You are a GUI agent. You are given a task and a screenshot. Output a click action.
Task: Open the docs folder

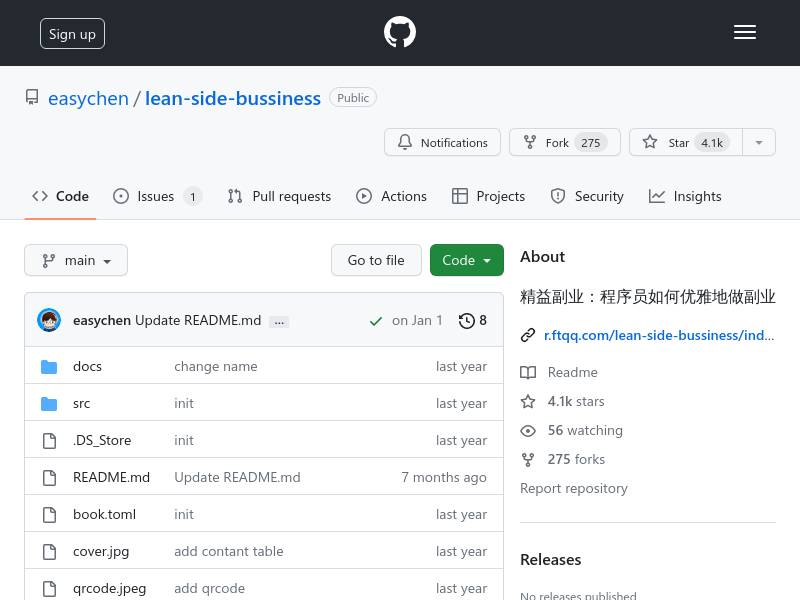point(87,366)
